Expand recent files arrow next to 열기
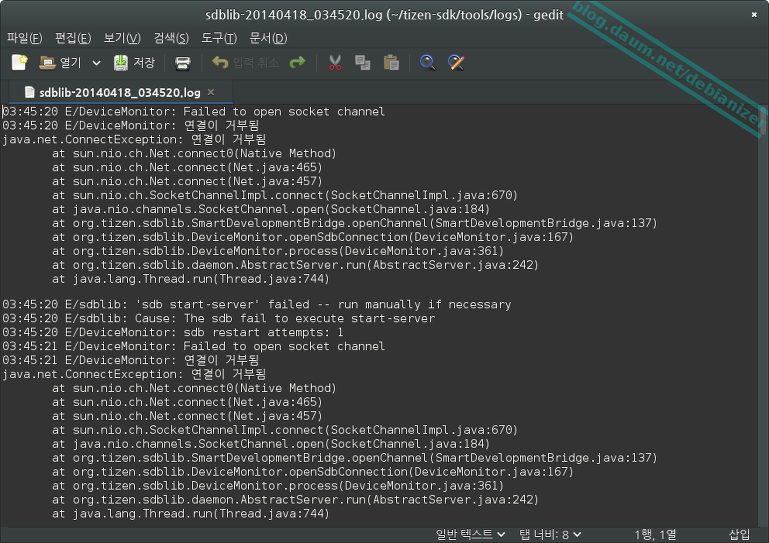769x543 pixels. pos(97,63)
